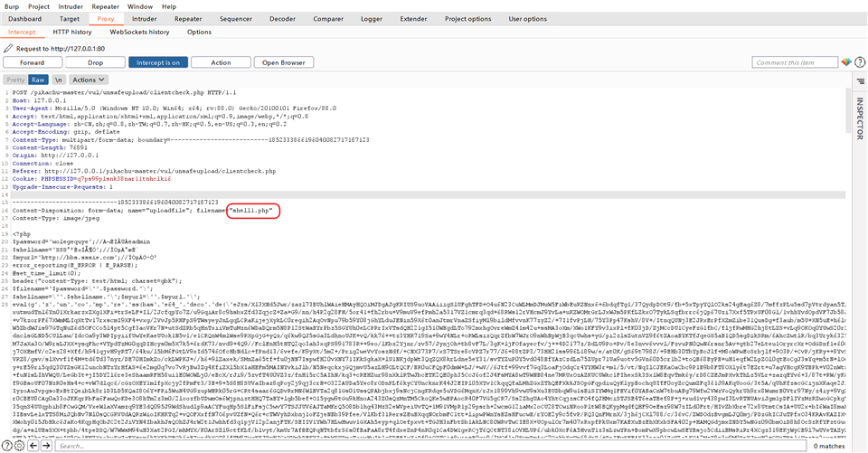Open the Repeater menu
This screenshot has height=453, width=868.
point(105,6)
